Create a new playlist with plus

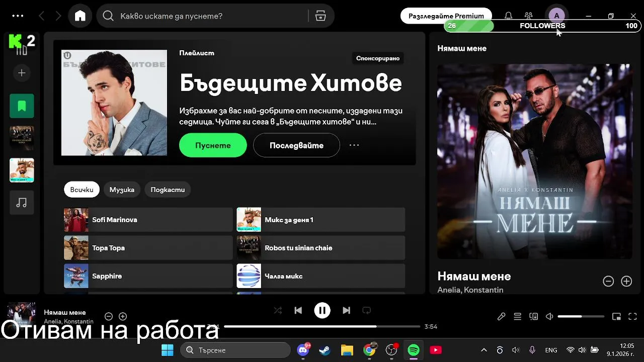click(x=22, y=73)
